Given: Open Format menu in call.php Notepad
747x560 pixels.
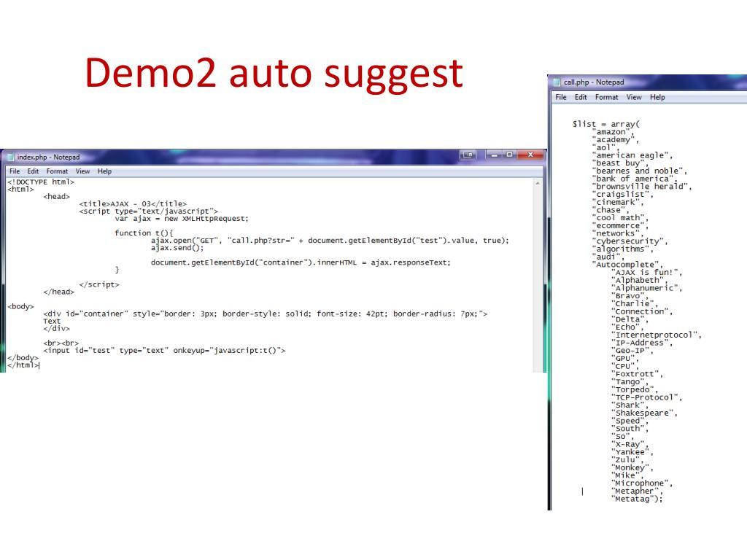Looking at the screenshot, I should pyautogui.click(x=606, y=97).
